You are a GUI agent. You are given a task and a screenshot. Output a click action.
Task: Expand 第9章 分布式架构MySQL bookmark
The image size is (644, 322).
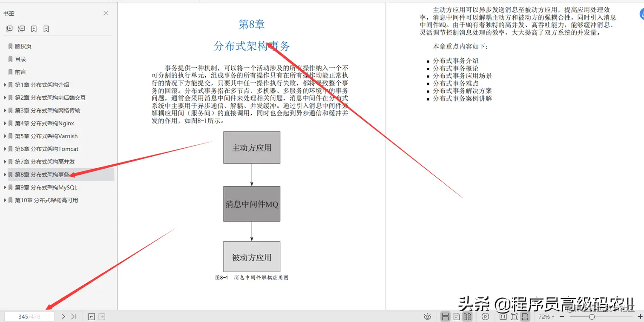point(5,187)
